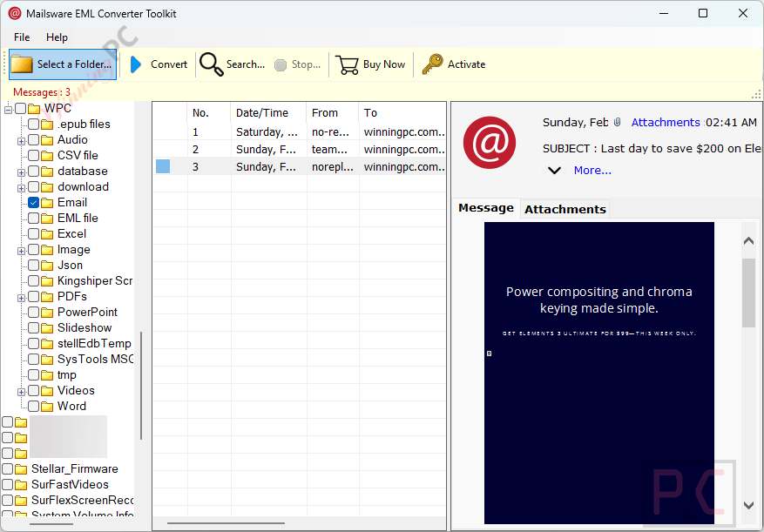The width and height of the screenshot is (764, 532).
Task: Select the Kingshiper Scr folder name
Action: pyautogui.click(x=95, y=281)
